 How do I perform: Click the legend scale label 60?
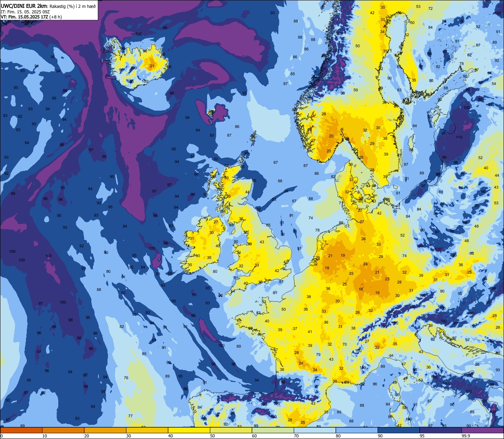coord(254,436)
